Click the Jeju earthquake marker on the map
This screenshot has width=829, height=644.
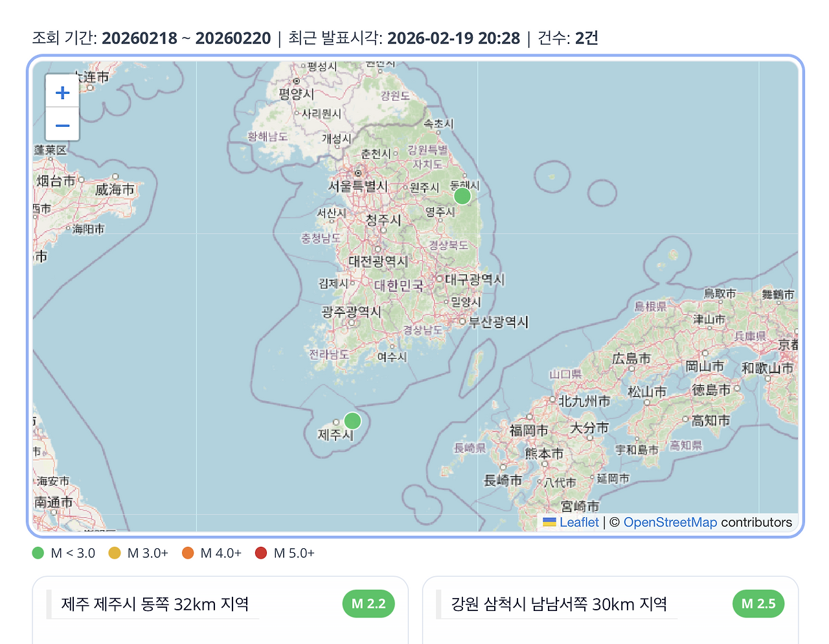[352, 421]
